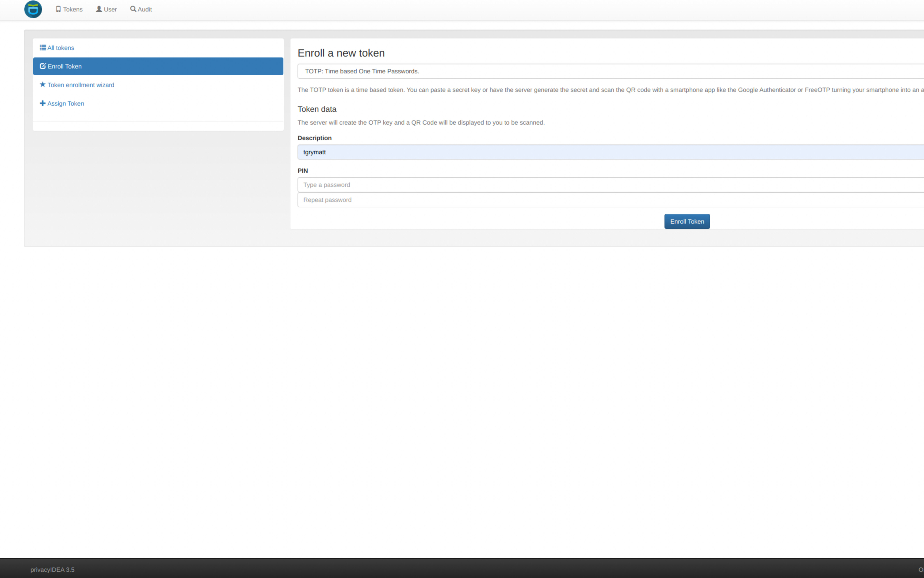Click the edit icon next to Enroll Token
Viewport: 924px width, 578px height.
[x=43, y=66]
